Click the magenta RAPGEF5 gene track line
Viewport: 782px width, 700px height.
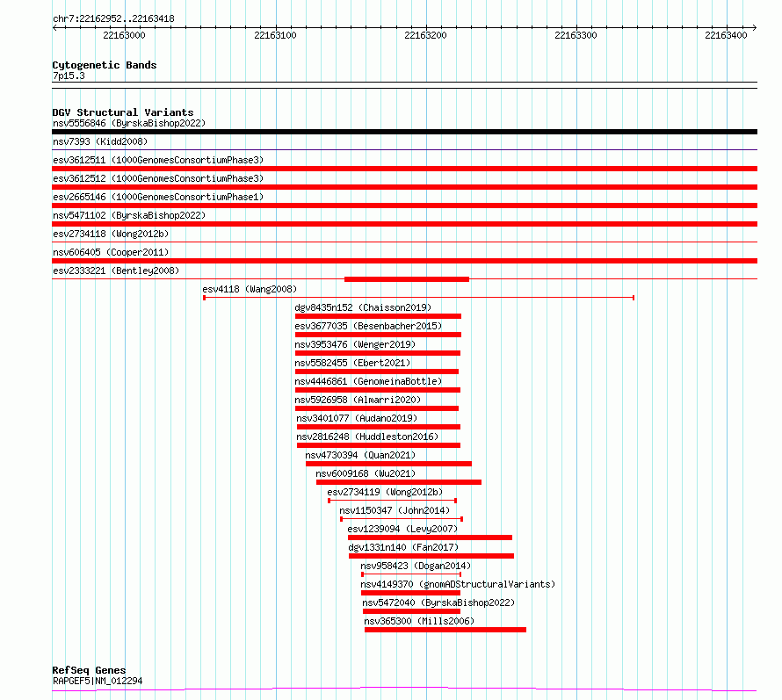pyautogui.click(x=404, y=689)
